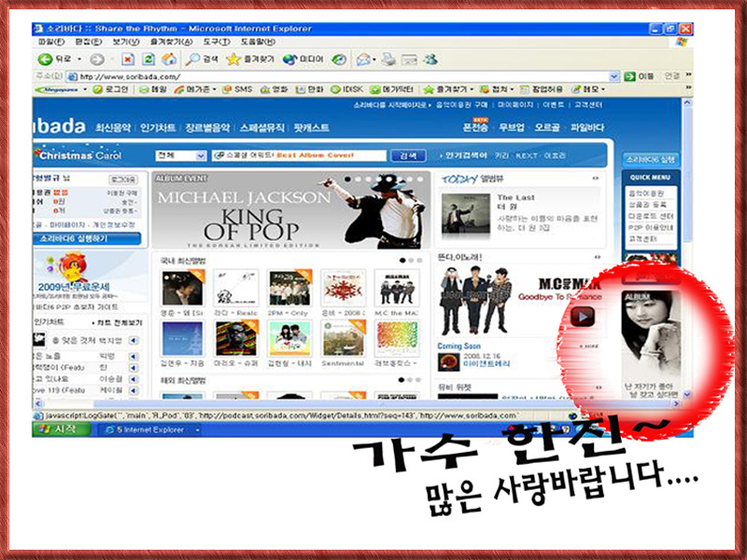Refresh the Soribada page

tap(148, 60)
